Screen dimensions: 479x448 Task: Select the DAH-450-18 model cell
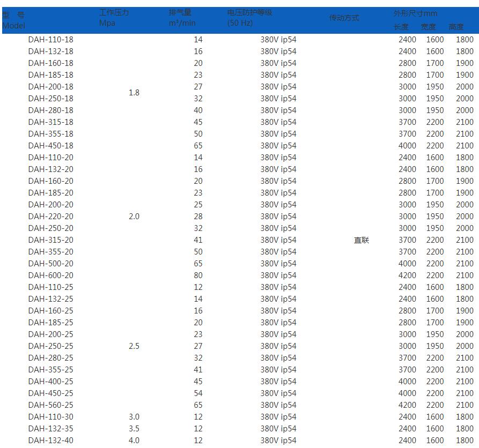tap(51, 146)
